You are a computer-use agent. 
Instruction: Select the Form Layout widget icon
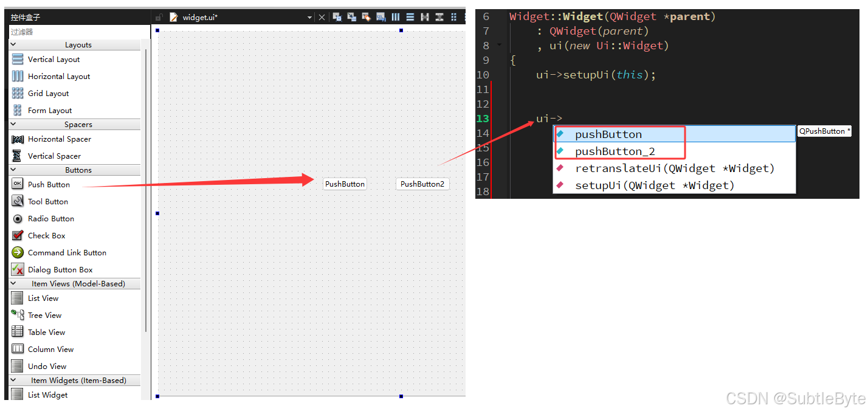[18, 110]
